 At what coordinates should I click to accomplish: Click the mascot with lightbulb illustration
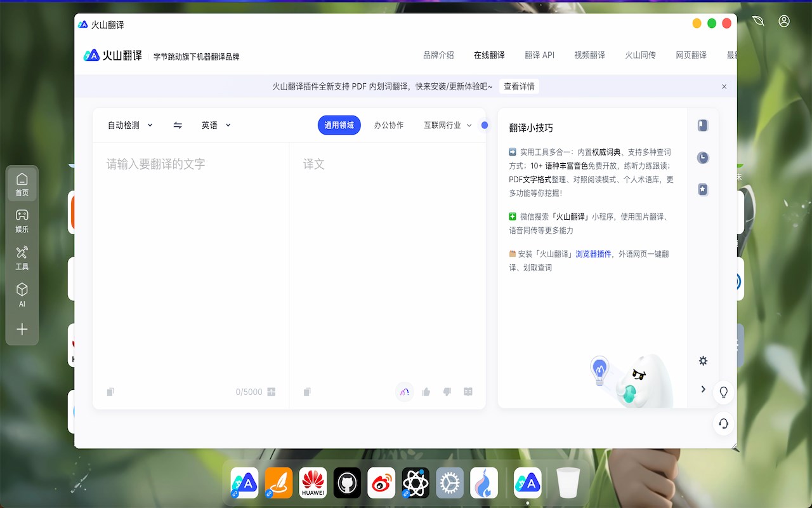[631, 380]
